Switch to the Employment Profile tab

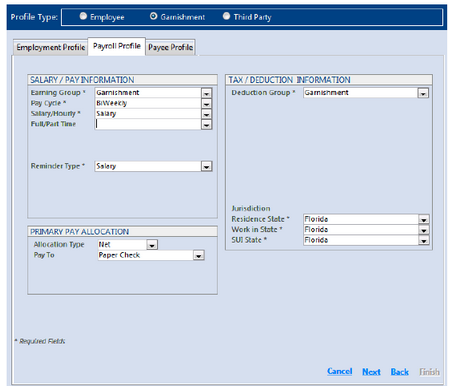click(x=51, y=47)
